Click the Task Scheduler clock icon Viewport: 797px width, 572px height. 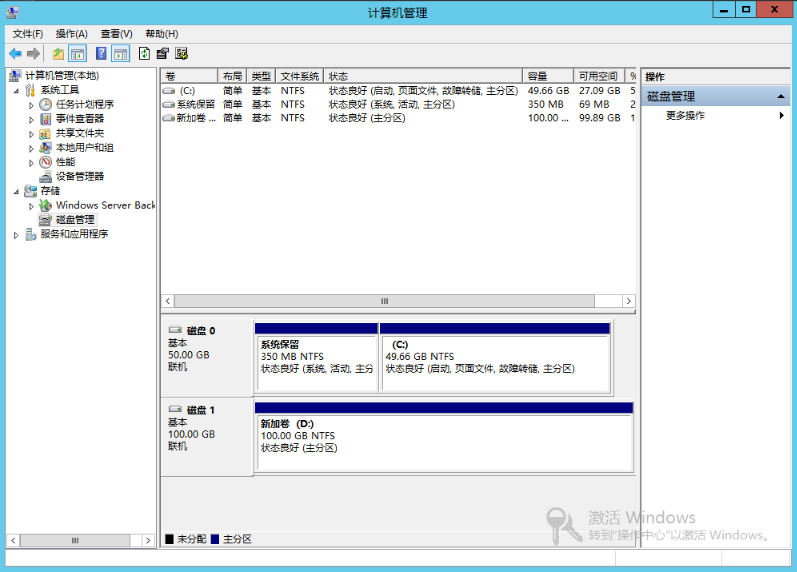pos(46,104)
